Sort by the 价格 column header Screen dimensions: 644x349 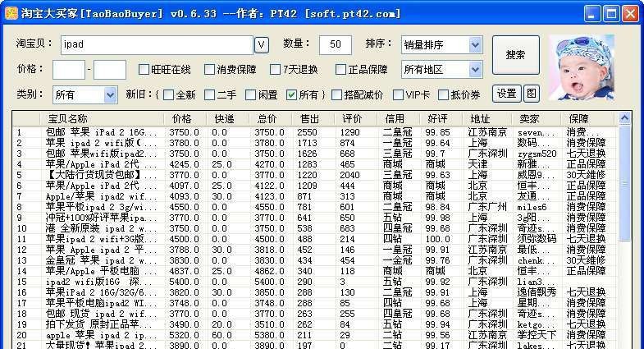pyautogui.click(x=185, y=119)
